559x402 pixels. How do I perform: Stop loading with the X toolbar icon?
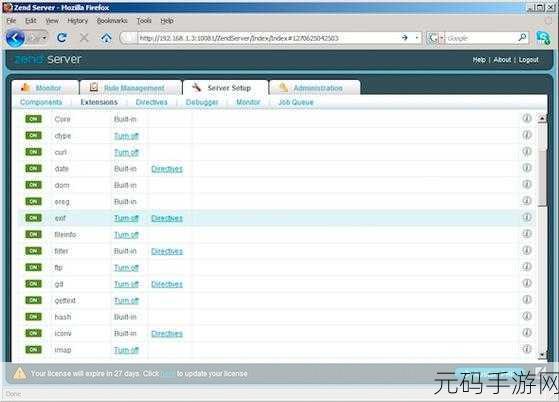(x=84, y=37)
